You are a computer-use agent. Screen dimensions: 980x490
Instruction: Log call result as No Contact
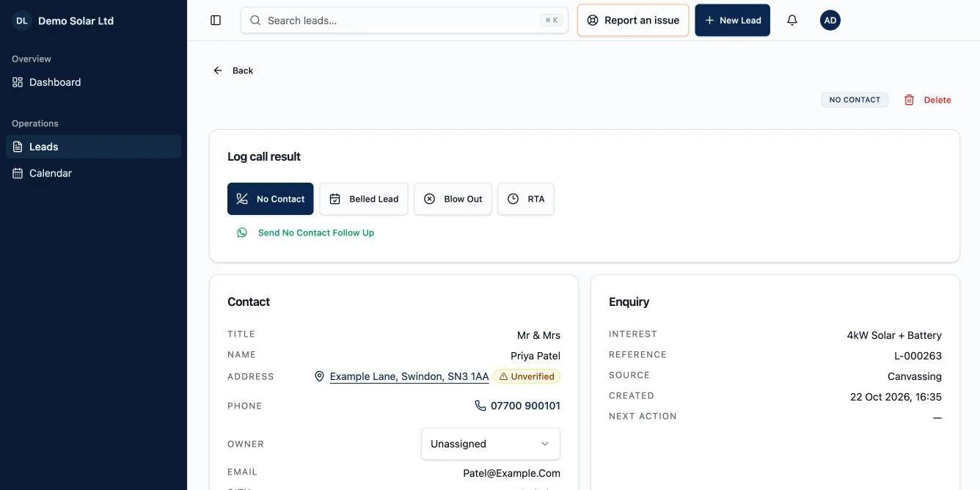click(270, 199)
